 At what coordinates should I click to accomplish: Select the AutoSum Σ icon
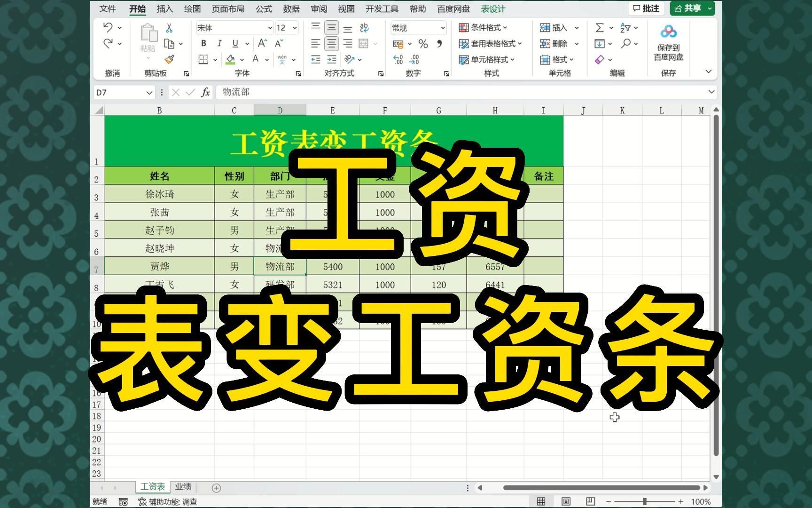pos(599,27)
